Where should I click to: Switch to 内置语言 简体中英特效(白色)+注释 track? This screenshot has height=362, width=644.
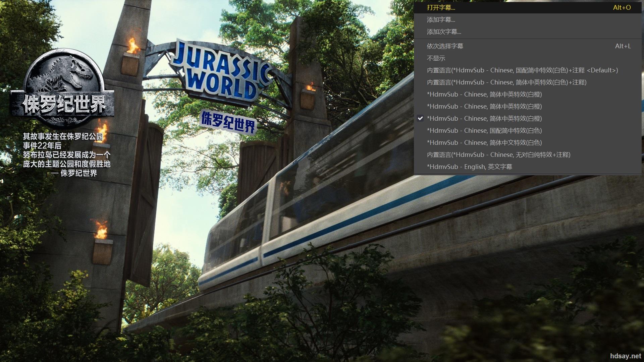point(528,82)
